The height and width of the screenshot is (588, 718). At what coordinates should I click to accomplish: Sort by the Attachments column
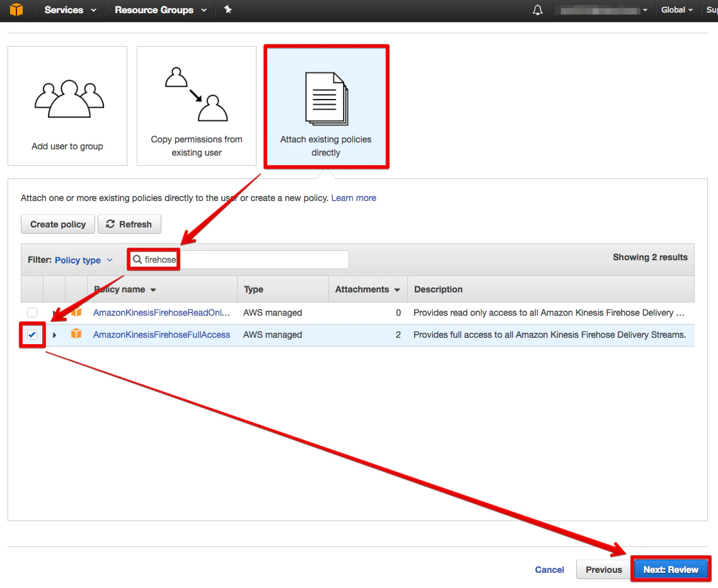click(368, 289)
